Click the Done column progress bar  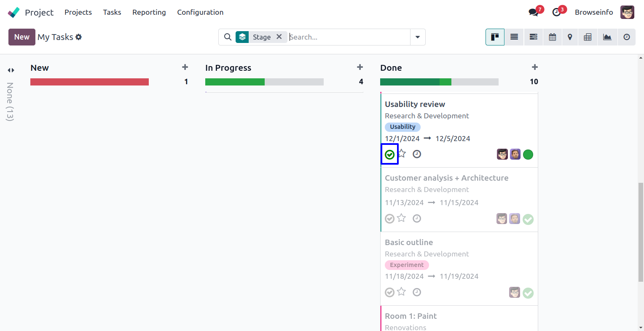point(439,82)
